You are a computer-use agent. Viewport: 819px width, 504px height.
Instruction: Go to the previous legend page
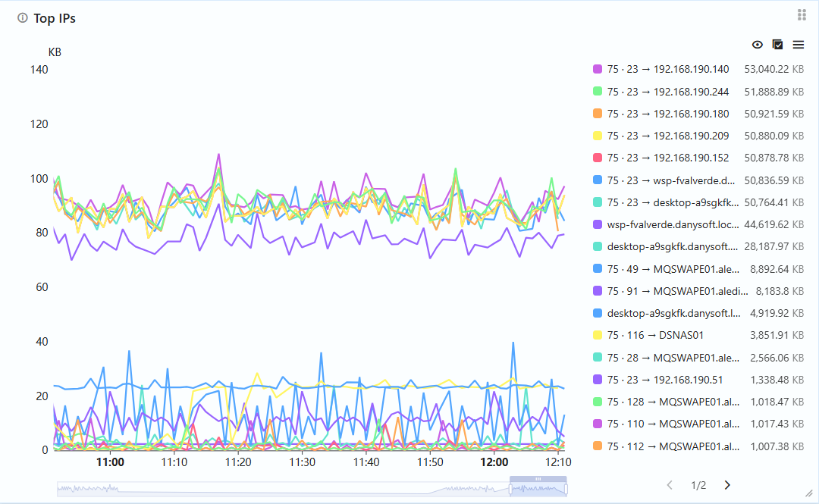tap(670, 485)
